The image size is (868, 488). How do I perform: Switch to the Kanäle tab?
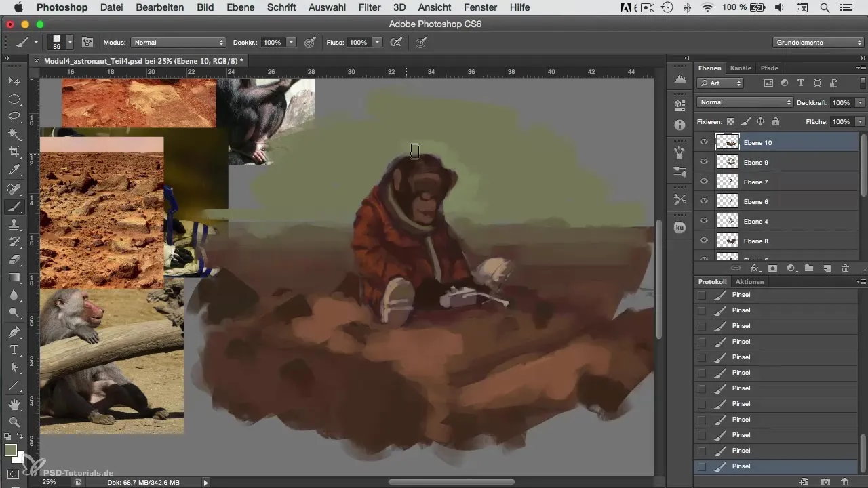740,68
